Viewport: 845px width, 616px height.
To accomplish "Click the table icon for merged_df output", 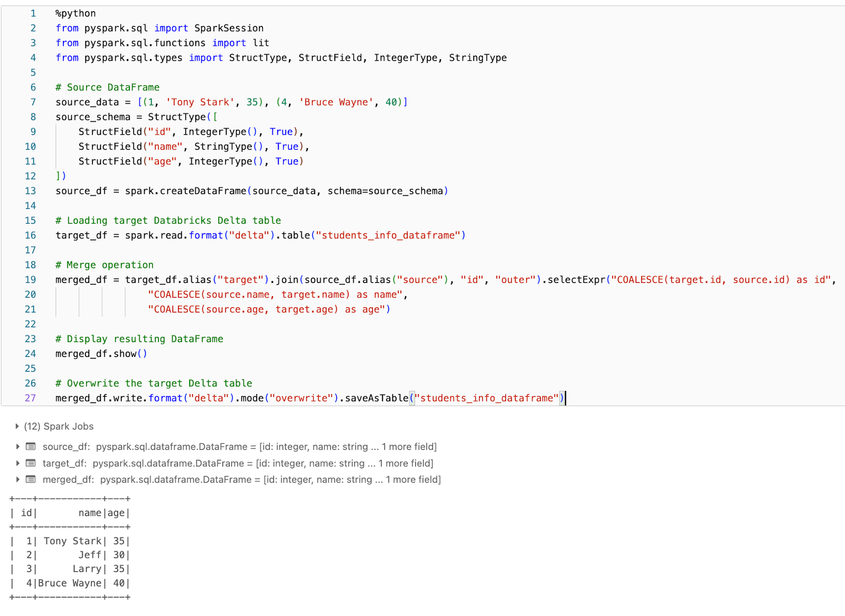I will tap(31, 480).
